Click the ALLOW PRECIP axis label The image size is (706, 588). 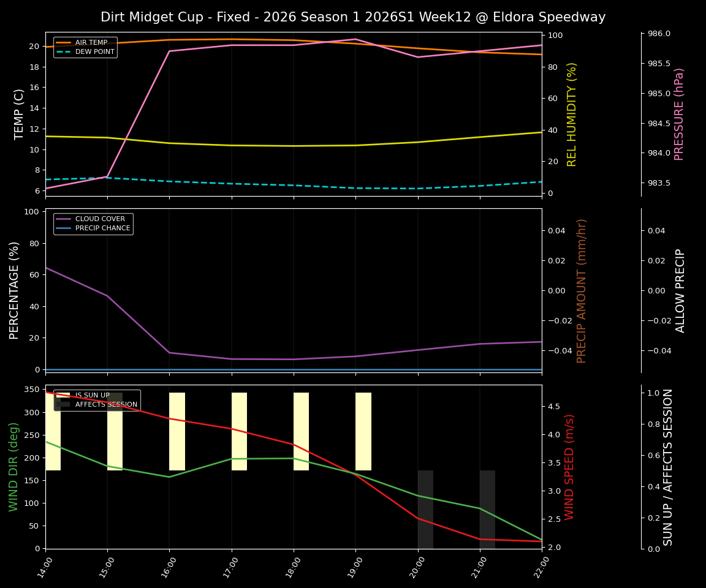coord(680,290)
